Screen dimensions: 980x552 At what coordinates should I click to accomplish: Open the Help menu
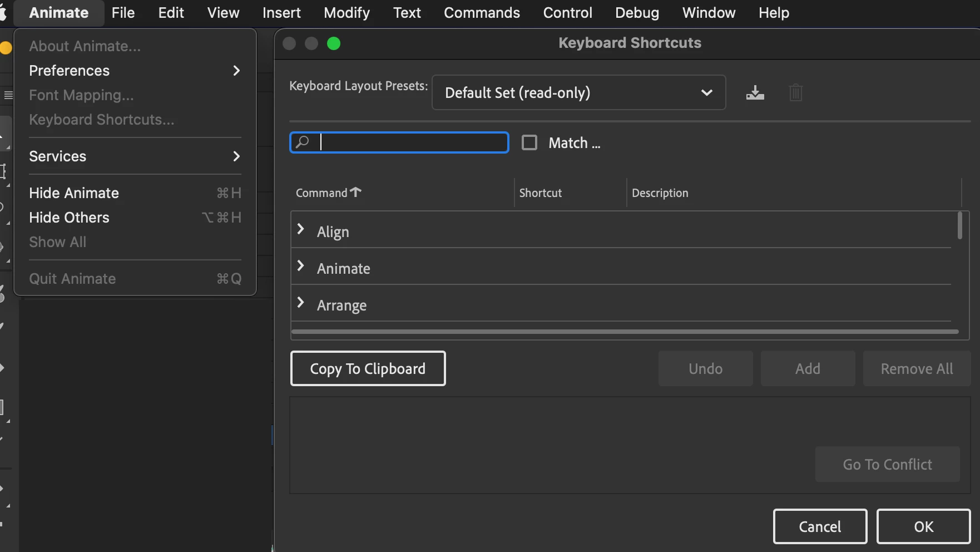coord(774,12)
